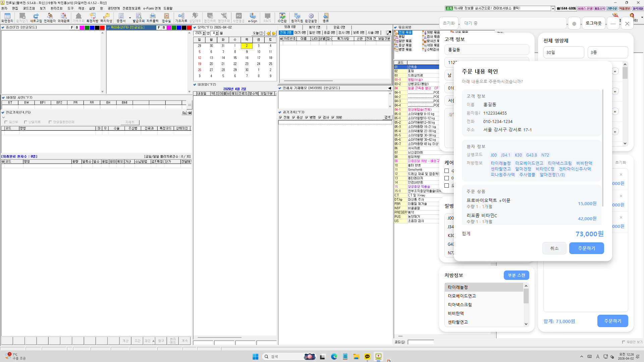Click the 특정처방 toolbar icon

click(92, 18)
